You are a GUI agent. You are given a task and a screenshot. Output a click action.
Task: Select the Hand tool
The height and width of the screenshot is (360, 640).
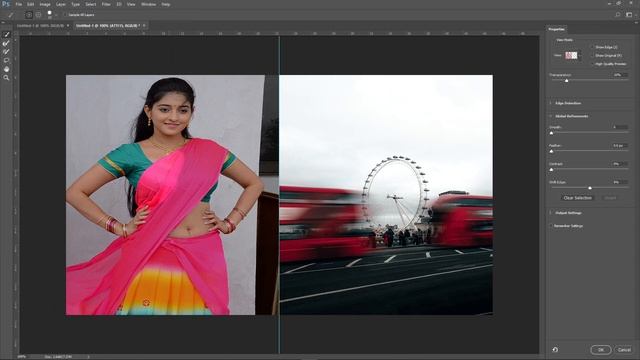point(6,69)
